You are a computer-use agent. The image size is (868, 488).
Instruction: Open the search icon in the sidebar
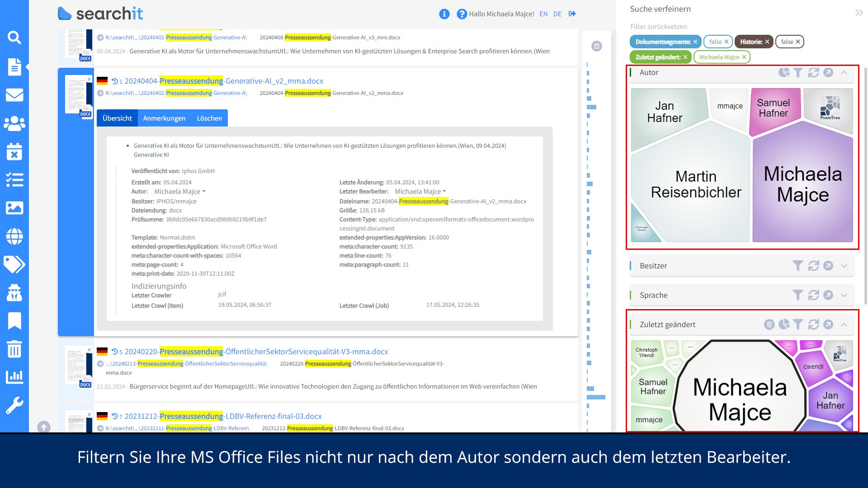[14, 38]
